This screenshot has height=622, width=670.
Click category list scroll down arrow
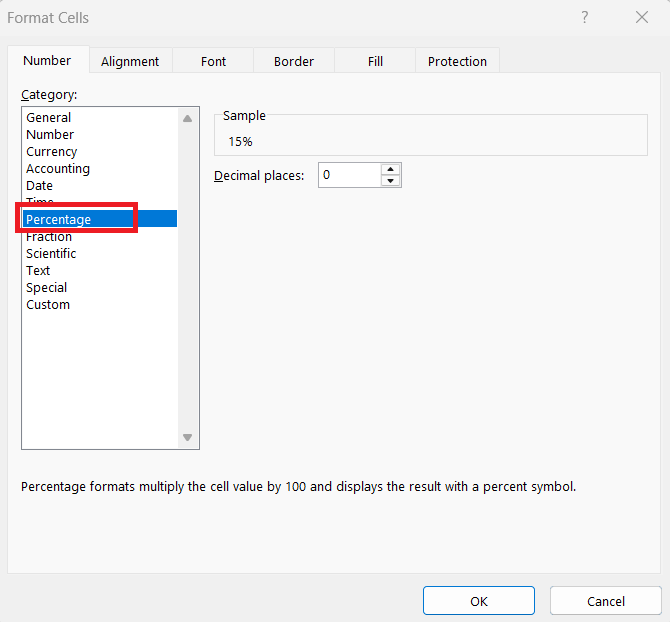coord(187,437)
